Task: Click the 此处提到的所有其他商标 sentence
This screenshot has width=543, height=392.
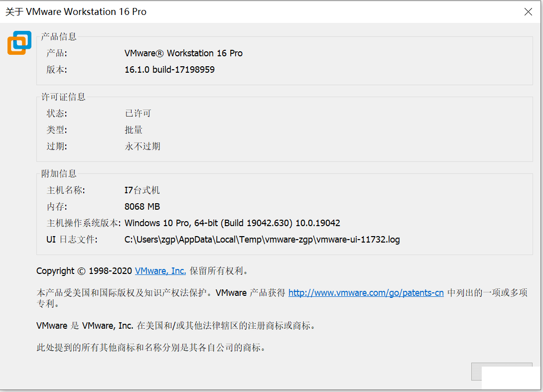Action: (151, 347)
